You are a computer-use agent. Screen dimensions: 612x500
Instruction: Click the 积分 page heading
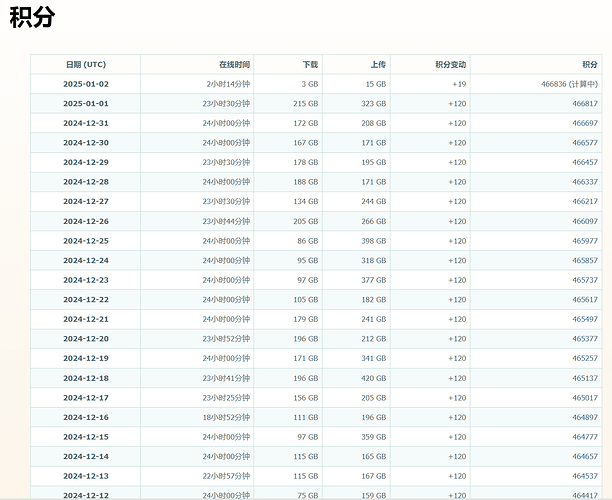32,17
